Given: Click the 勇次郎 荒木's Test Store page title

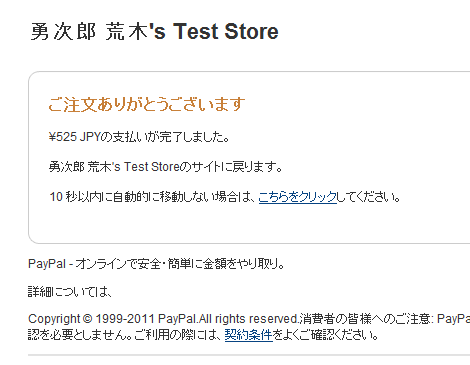Looking at the screenshot, I should (x=154, y=32).
